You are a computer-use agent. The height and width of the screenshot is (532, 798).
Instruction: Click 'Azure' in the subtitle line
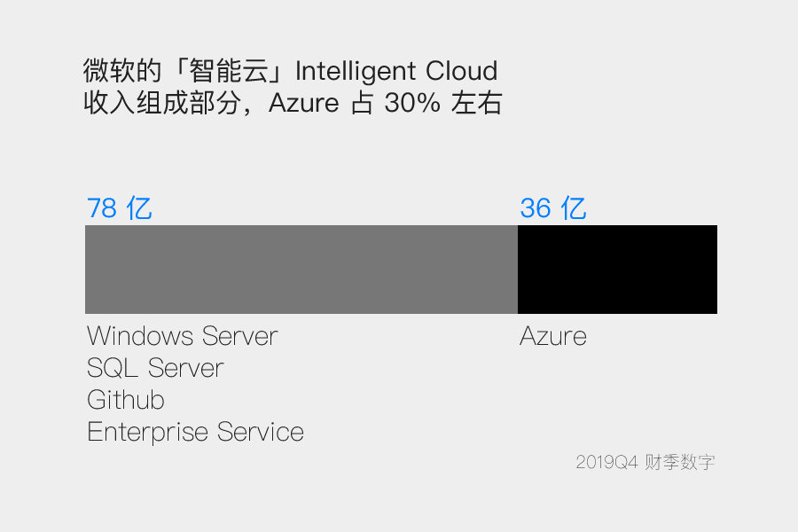[x=304, y=103]
